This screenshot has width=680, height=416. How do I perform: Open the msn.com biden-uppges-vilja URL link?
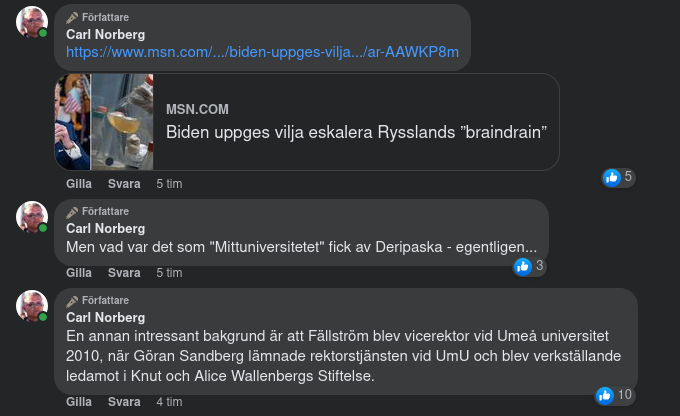[x=262, y=52]
